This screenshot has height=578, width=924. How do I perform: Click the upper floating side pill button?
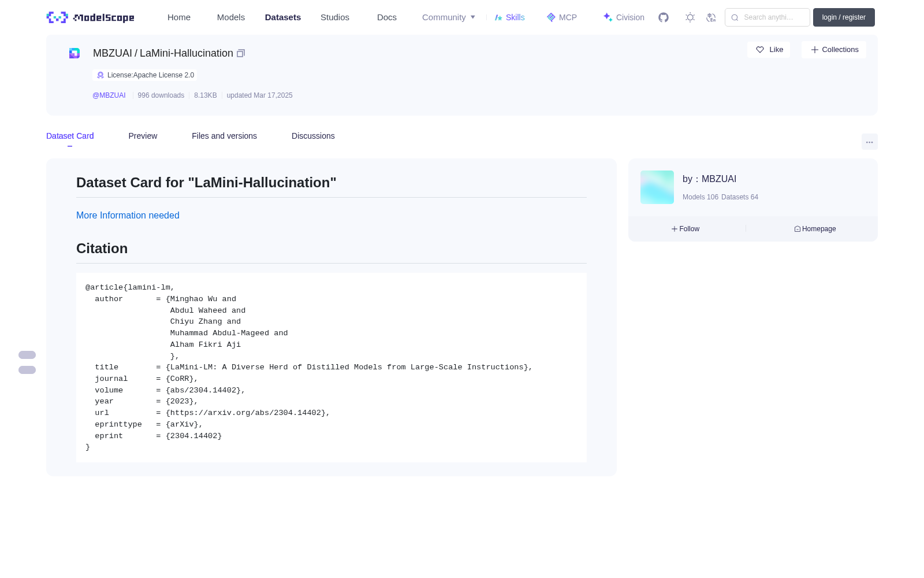coord(27,355)
